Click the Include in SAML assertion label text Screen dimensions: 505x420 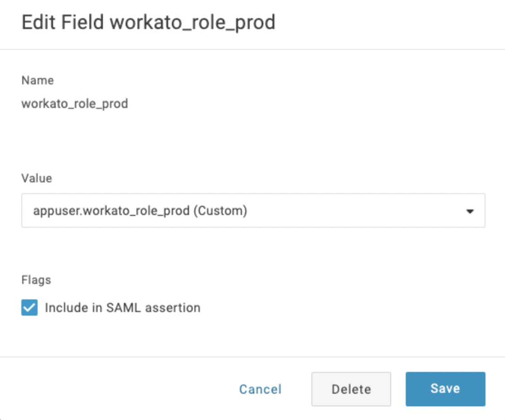point(122,308)
